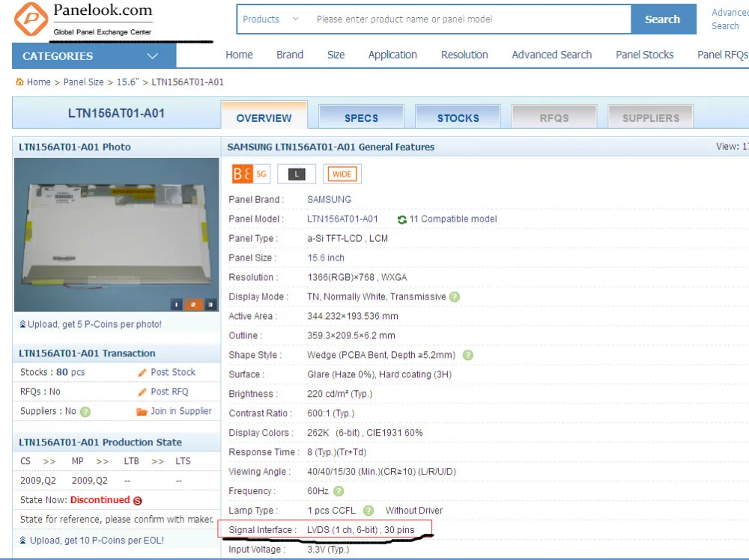Click LVDS (1 ch, 6-bit), 30 pins text
The width and height of the screenshot is (749, 560).
tap(361, 530)
